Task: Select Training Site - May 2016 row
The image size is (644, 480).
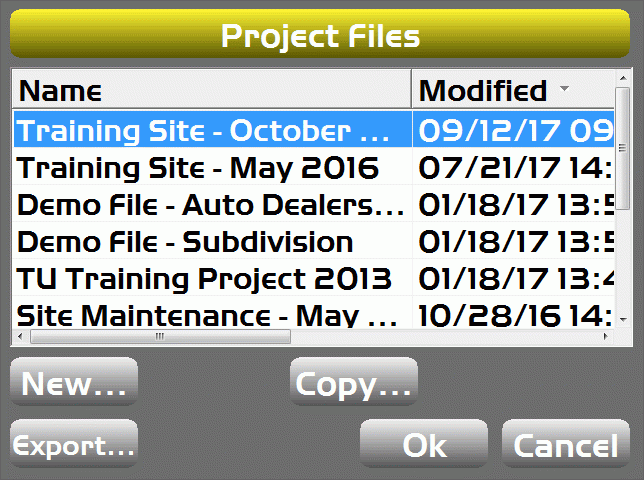Action: tap(313, 167)
